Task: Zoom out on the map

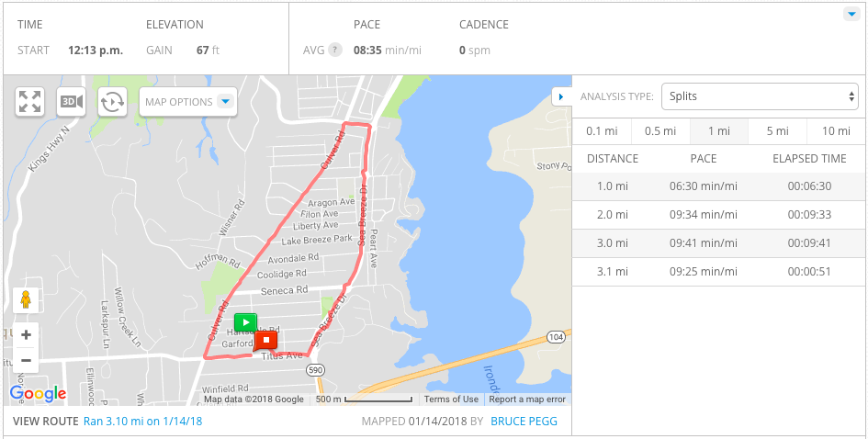Action: coord(26,360)
